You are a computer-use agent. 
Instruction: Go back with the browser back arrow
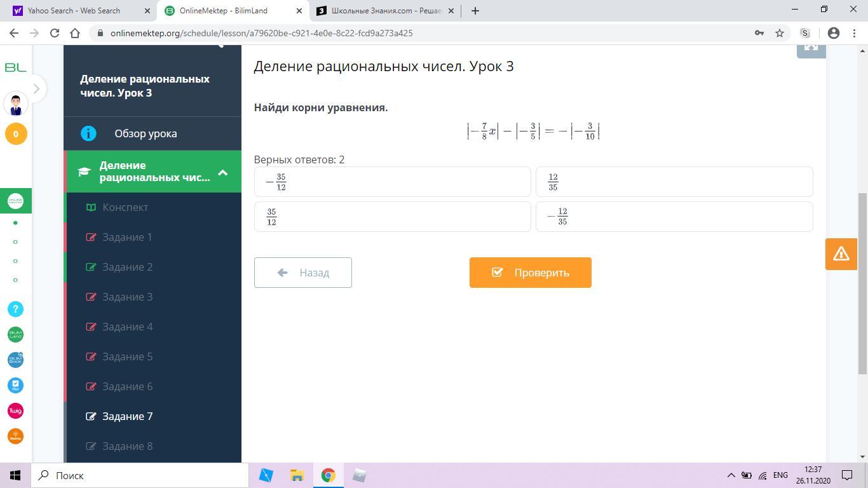coord(14,33)
